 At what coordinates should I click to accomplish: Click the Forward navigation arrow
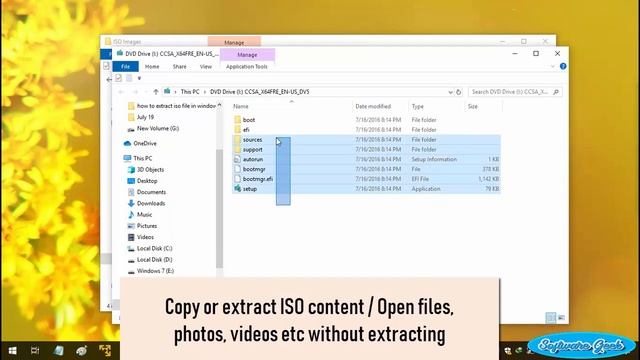click(135, 92)
